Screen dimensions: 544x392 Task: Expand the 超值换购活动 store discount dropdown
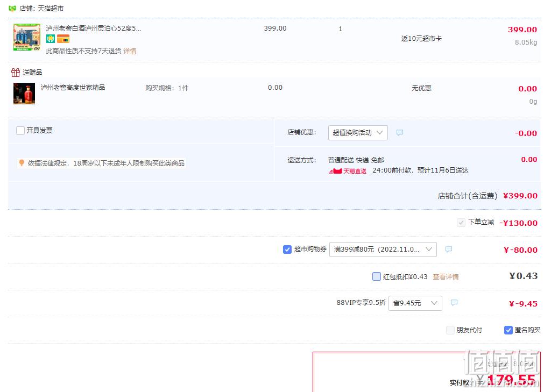(358, 133)
